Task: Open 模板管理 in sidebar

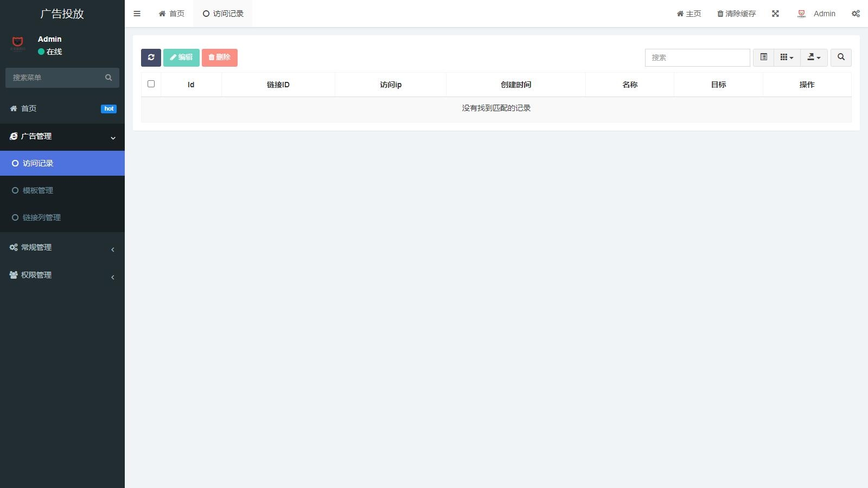Action: 62,190
